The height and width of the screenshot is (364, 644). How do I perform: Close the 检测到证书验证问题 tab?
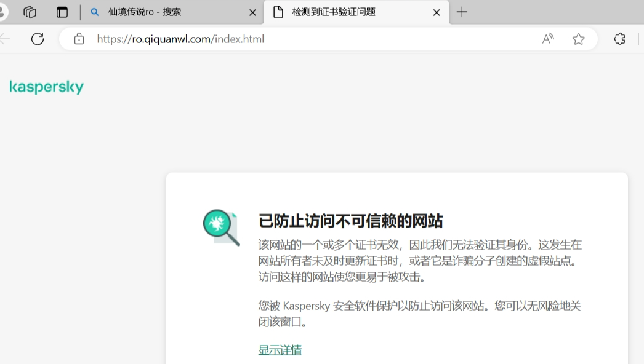tap(437, 13)
